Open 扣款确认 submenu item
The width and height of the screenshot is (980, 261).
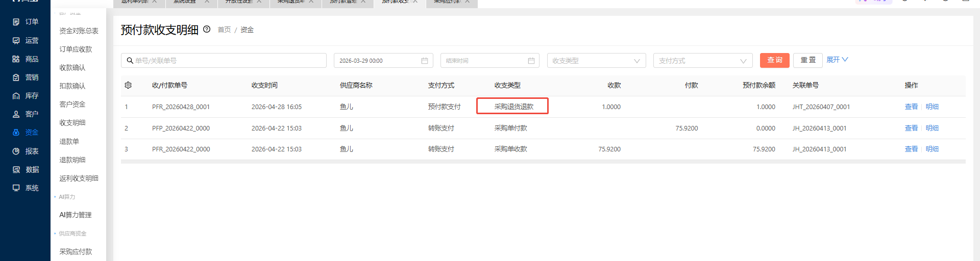[72, 86]
